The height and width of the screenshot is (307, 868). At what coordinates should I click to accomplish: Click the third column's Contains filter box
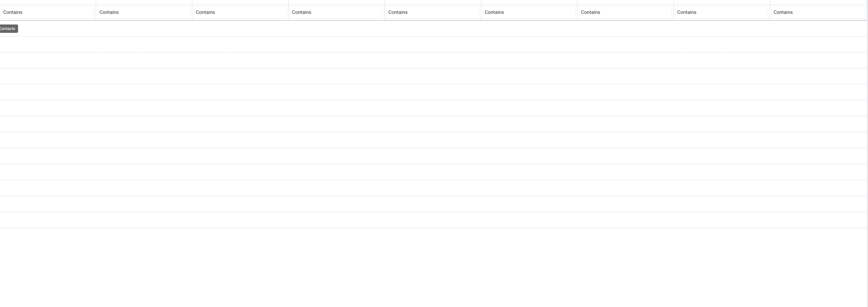240,12
